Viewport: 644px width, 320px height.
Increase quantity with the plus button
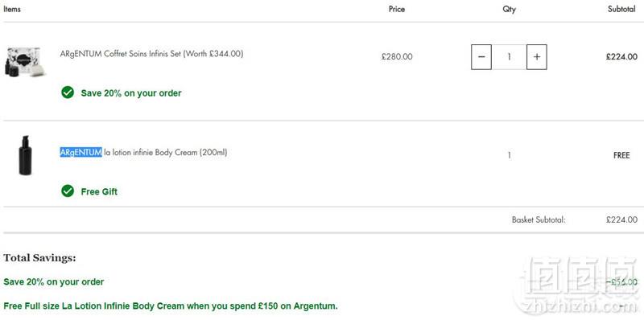click(x=536, y=57)
